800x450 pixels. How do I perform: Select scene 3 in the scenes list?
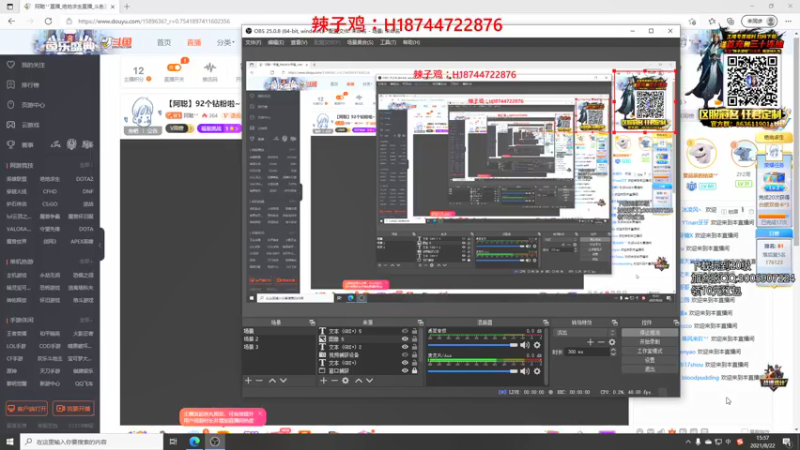click(x=279, y=347)
